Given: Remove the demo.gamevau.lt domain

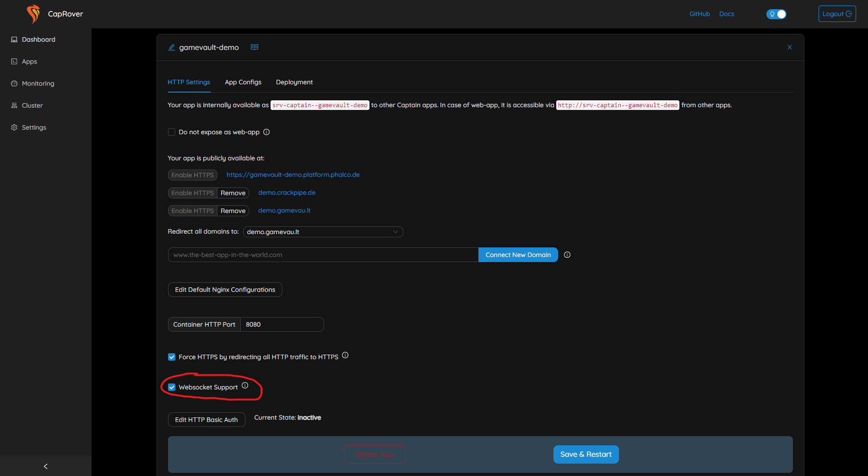Looking at the screenshot, I should (233, 211).
